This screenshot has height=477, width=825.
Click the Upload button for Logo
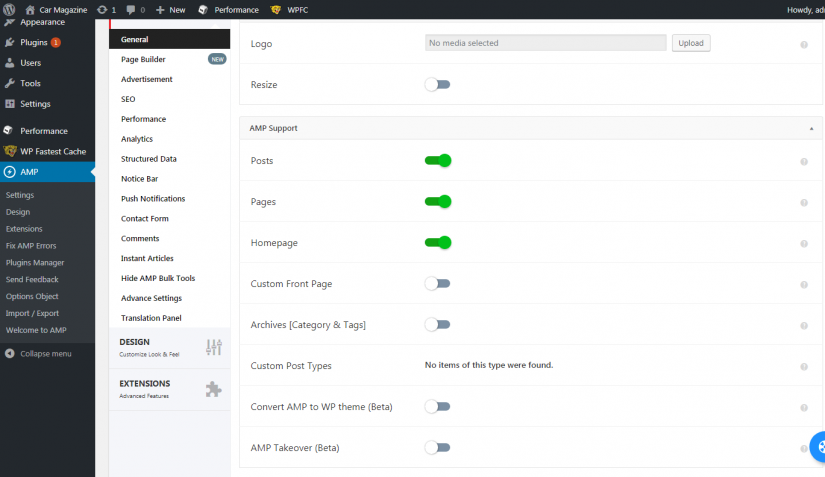[x=691, y=43]
